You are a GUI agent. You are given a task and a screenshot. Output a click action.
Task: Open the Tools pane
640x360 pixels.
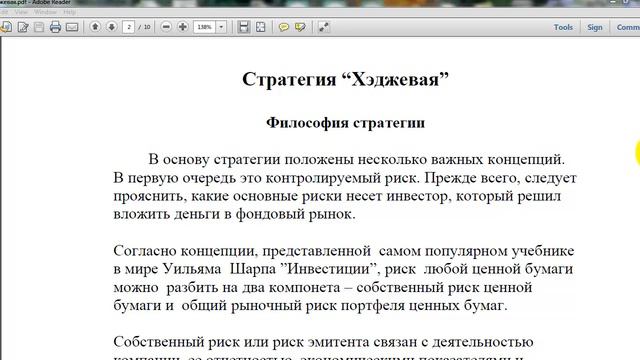563,27
